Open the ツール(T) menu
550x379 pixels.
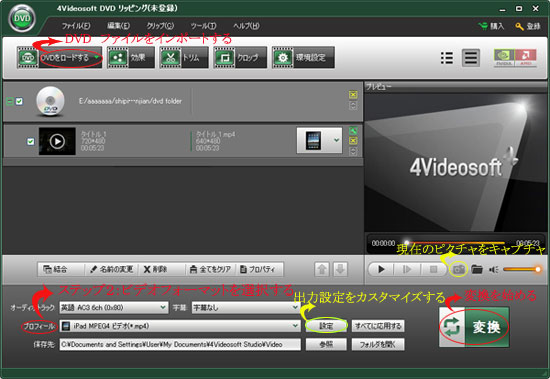coord(203,26)
